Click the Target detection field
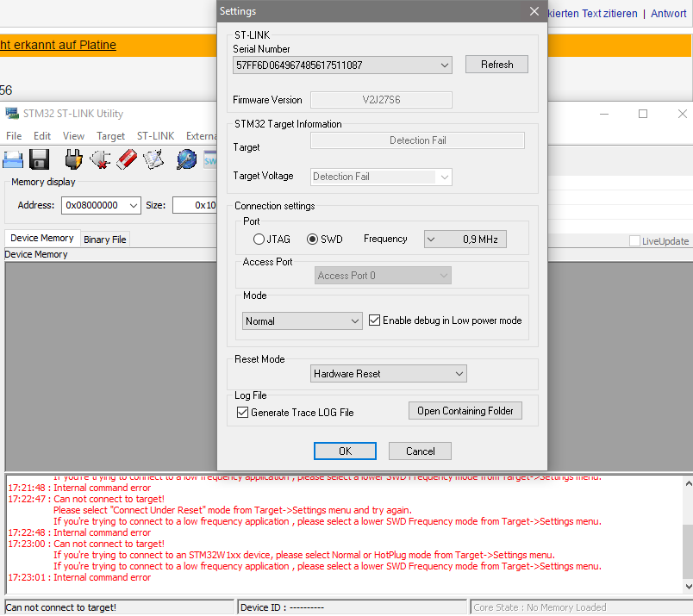This screenshot has width=693, height=616. 417,140
